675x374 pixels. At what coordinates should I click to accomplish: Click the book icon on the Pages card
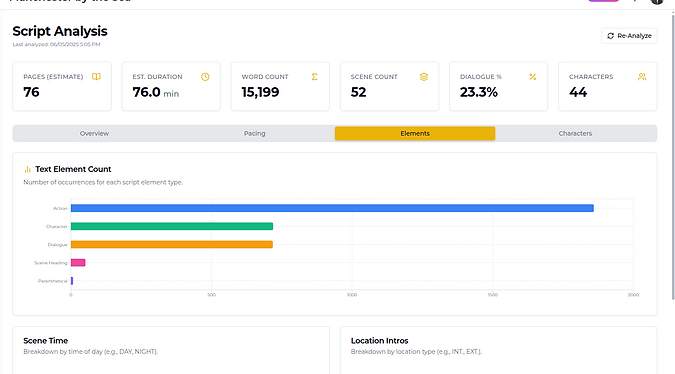pyautogui.click(x=96, y=77)
